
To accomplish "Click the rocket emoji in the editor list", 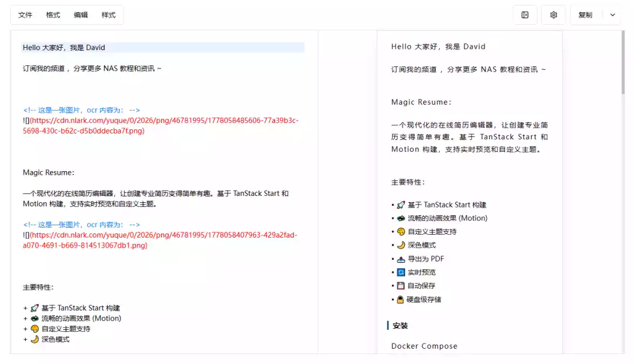I will 35,308.
